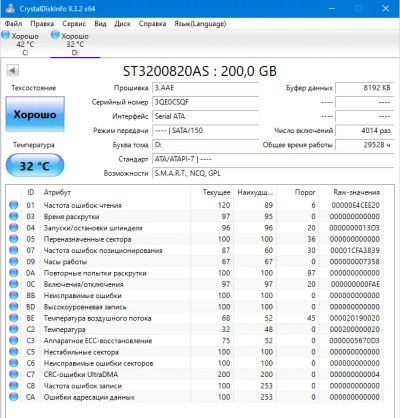Click the ST3200820AS : 200,0 GB disk title
The image size is (400, 418).
tap(200, 71)
